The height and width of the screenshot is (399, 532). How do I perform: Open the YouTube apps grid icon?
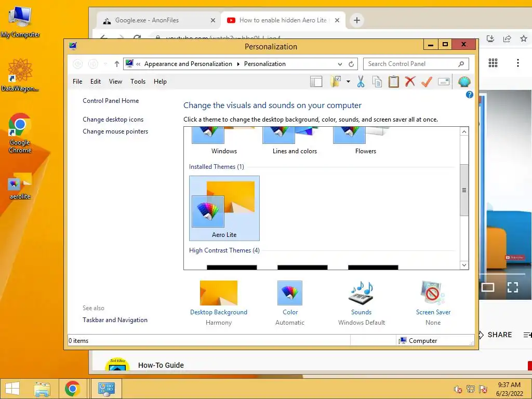(x=493, y=63)
